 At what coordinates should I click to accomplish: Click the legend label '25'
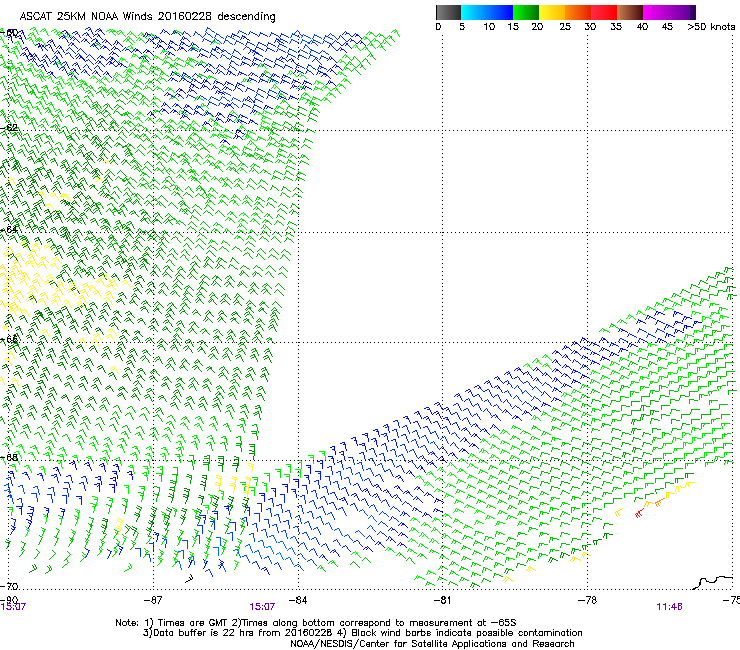click(x=565, y=27)
